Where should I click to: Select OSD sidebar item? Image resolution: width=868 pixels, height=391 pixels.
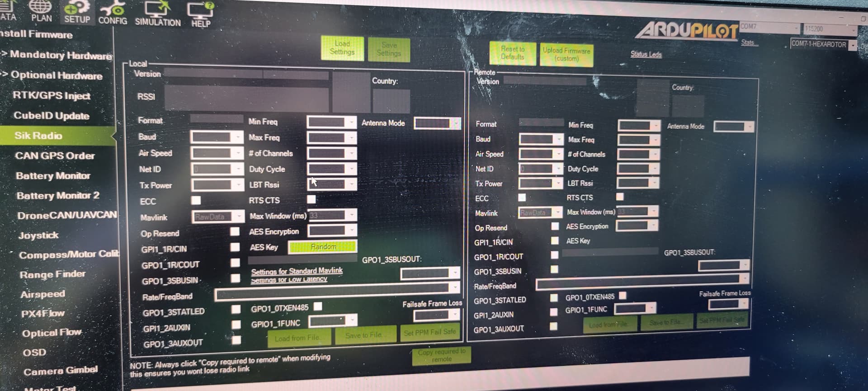click(34, 352)
